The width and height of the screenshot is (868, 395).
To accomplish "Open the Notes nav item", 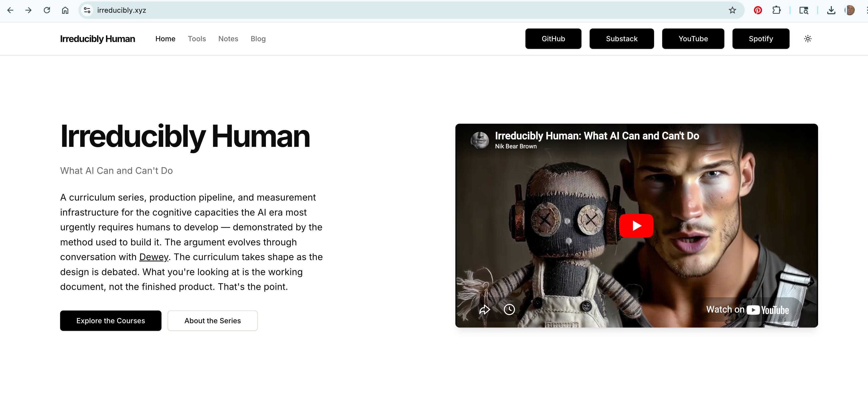I will point(228,39).
